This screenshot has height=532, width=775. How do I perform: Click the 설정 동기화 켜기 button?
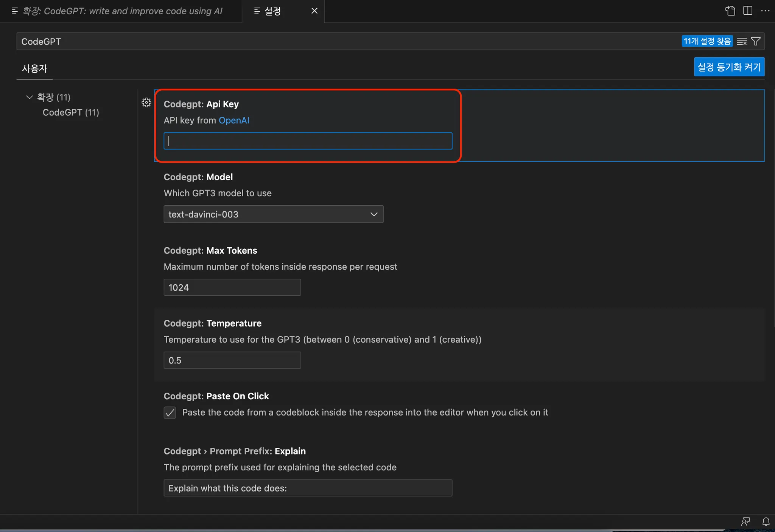point(729,67)
